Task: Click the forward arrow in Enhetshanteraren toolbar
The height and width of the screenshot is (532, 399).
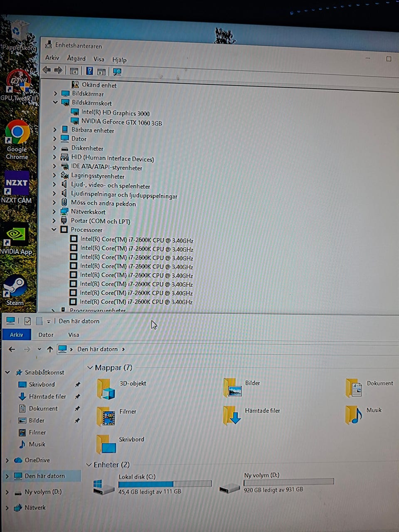Action: coord(58,71)
